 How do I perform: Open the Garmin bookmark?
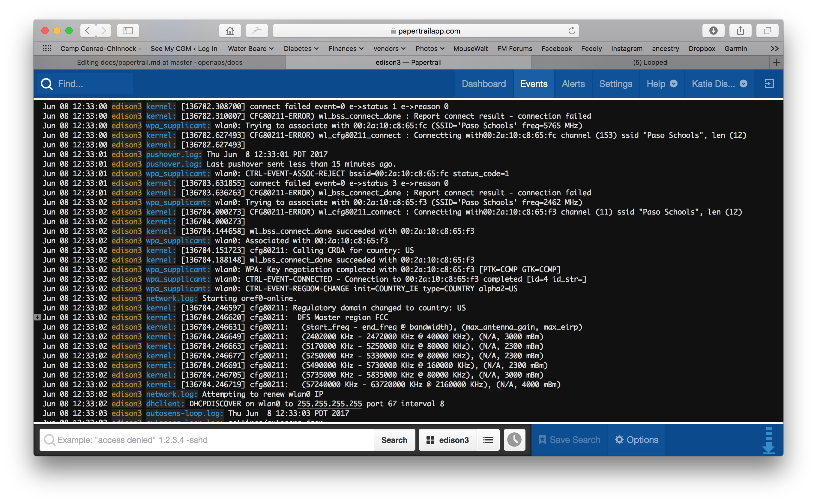[x=735, y=48]
